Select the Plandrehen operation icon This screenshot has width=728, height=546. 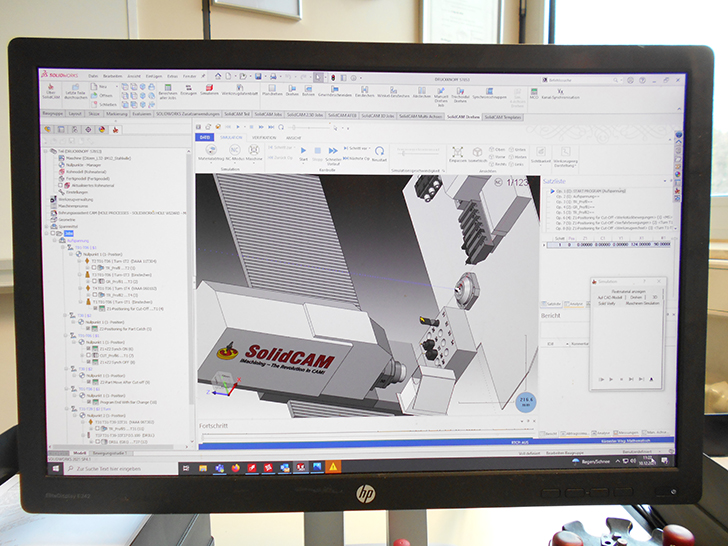272,88
